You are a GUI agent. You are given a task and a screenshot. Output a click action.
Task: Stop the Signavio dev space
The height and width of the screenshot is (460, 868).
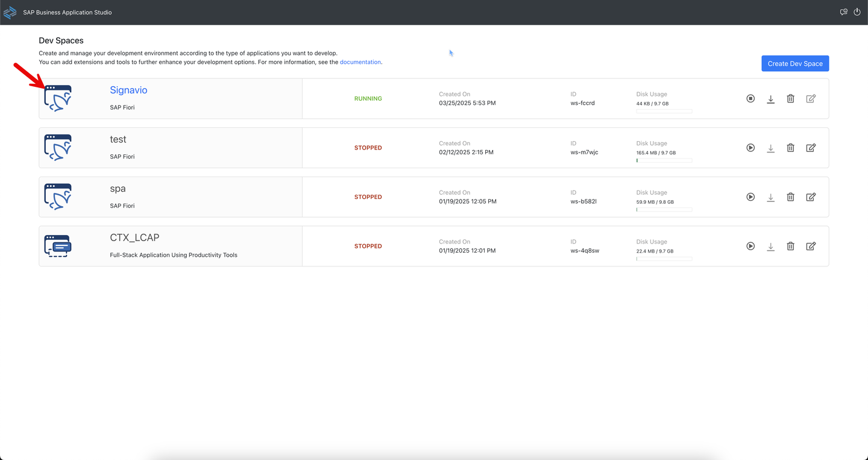point(750,98)
